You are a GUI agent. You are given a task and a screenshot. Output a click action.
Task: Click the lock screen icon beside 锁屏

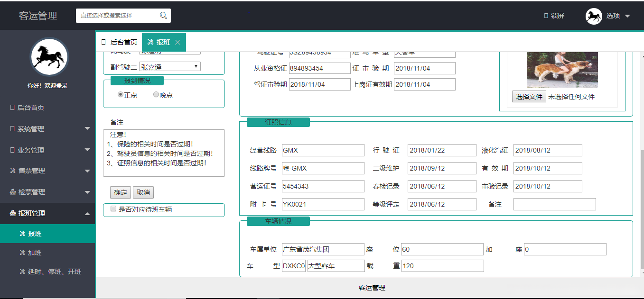click(546, 16)
